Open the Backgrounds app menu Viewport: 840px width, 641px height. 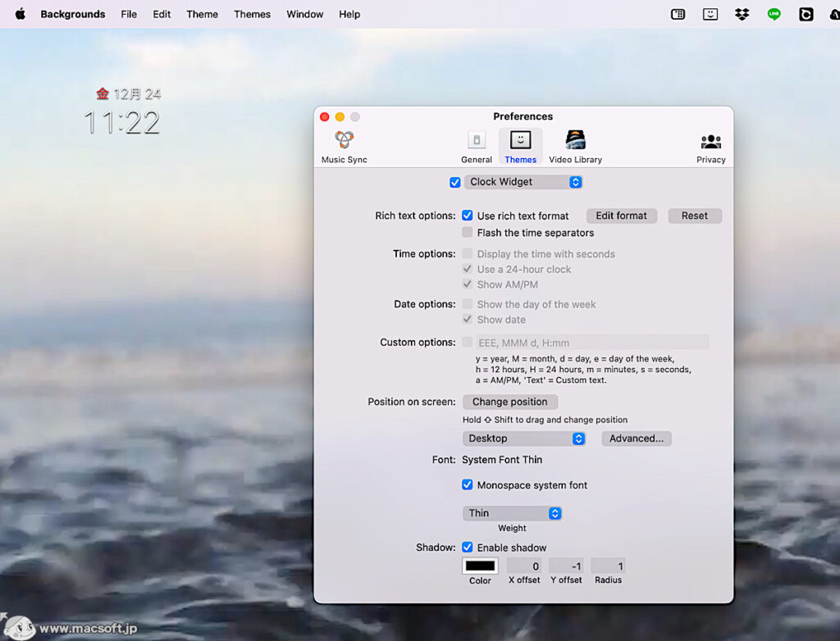tap(73, 14)
